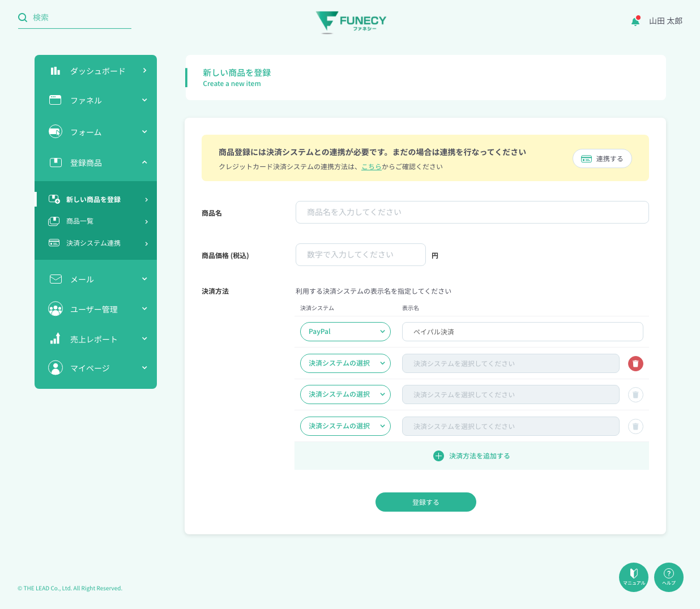Click the 商品一覧 stacked icon

pos(54,221)
